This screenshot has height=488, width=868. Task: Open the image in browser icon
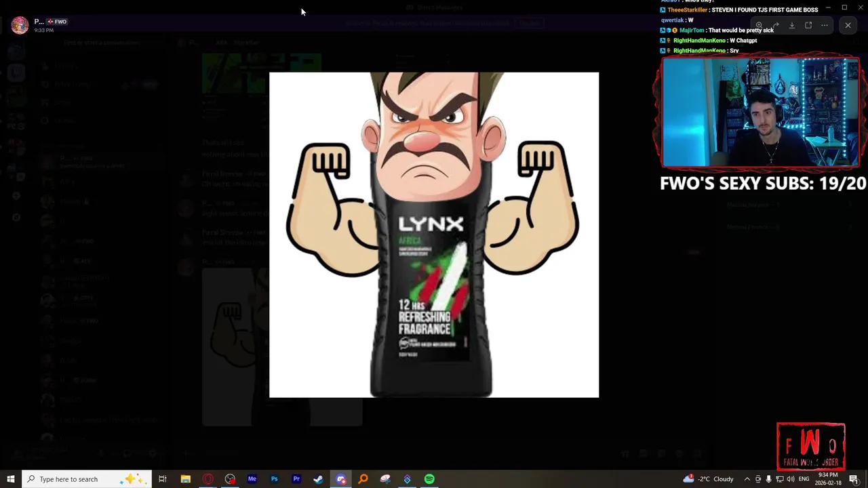point(808,25)
